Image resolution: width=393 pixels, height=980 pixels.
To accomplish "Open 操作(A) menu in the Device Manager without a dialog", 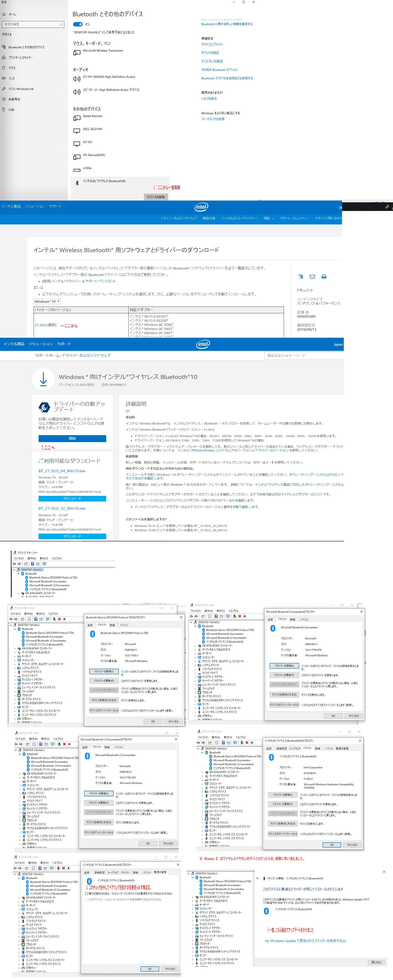I will (32, 559).
